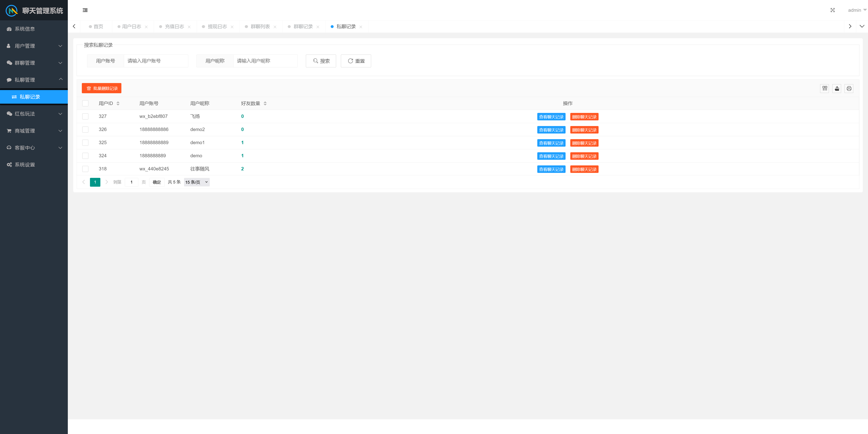Click the 批量删除记录 button
The width and height of the screenshot is (868, 434).
point(101,88)
